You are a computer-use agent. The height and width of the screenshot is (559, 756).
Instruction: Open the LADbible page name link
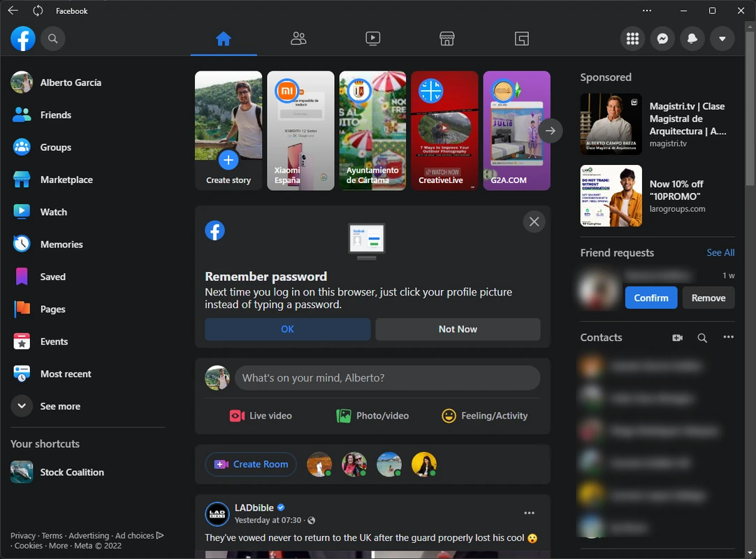[254, 507]
